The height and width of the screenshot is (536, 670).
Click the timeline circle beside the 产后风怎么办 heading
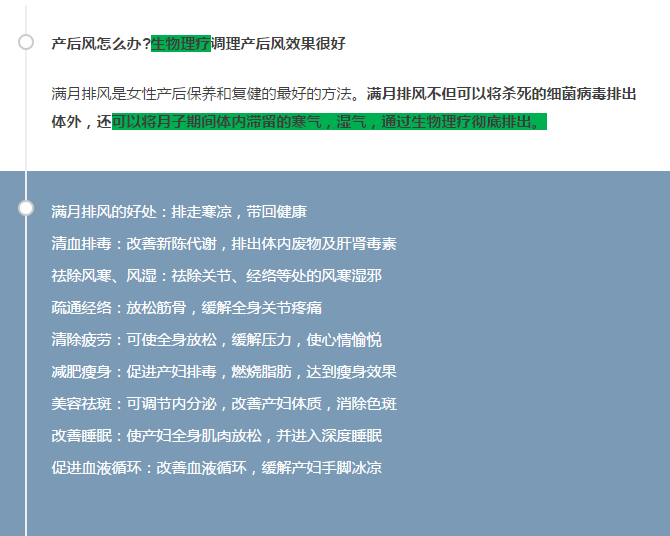(x=26, y=42)
